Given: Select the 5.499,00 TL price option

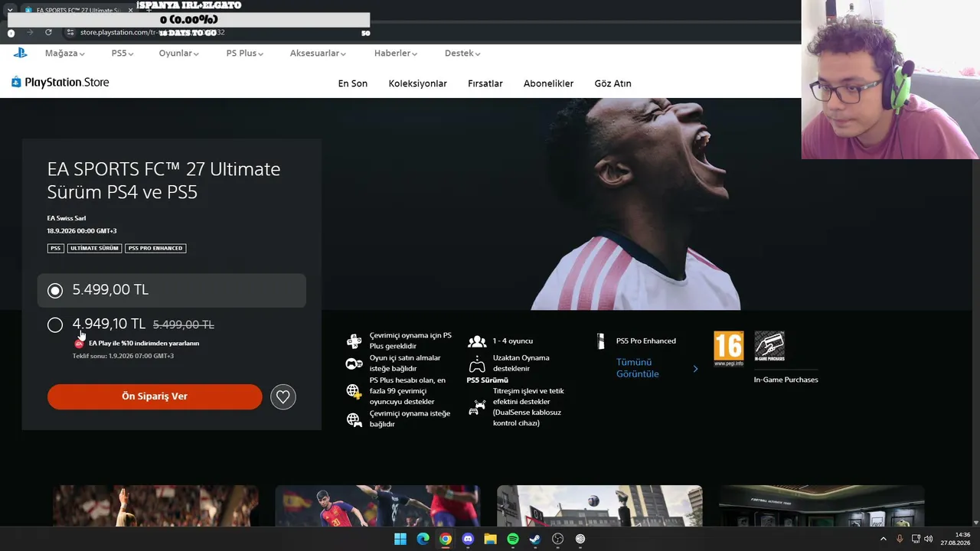Looking at the screenshot, I should click(171, 290).
